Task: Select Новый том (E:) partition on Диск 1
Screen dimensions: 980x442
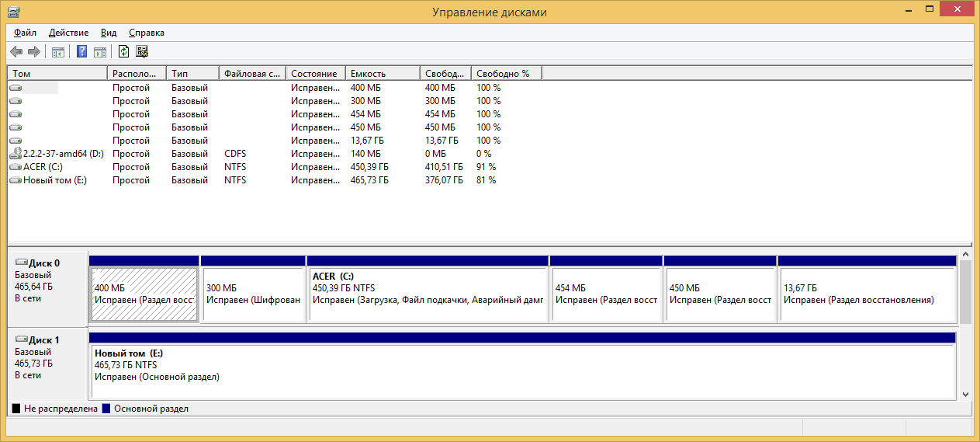Action: [520, 370]
